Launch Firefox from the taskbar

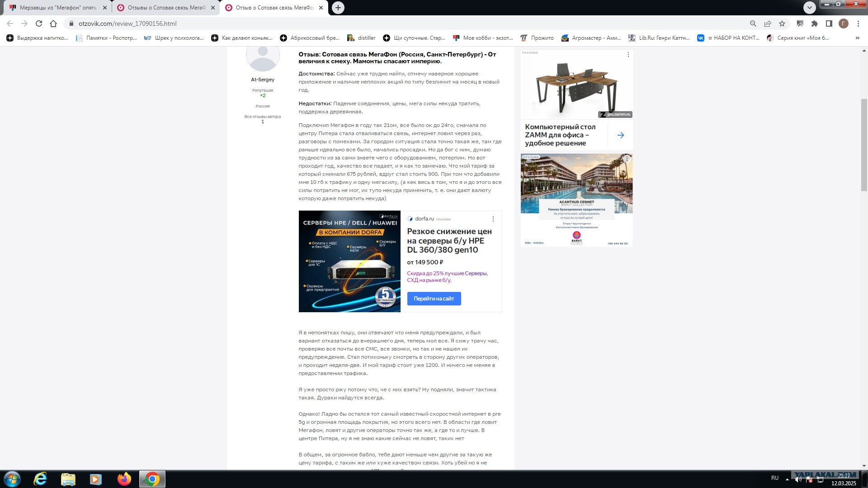124,479
